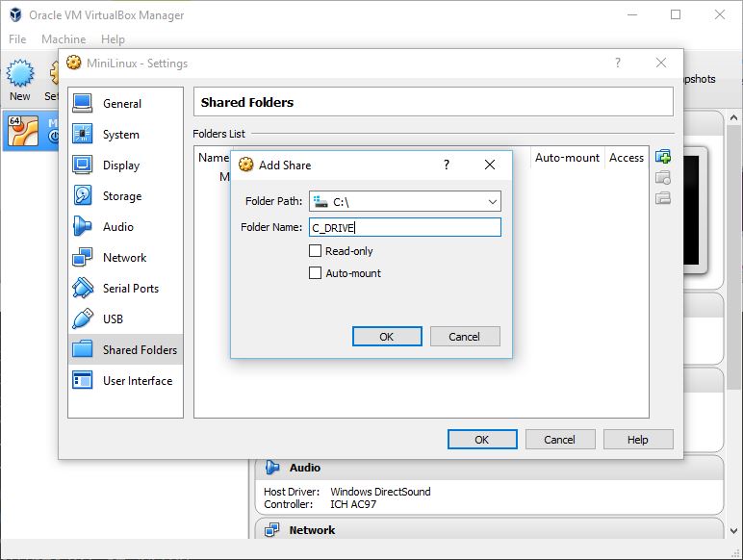Click Cancel in MiniLinux Settings window
743x560 pixels.
pos(559,440)
